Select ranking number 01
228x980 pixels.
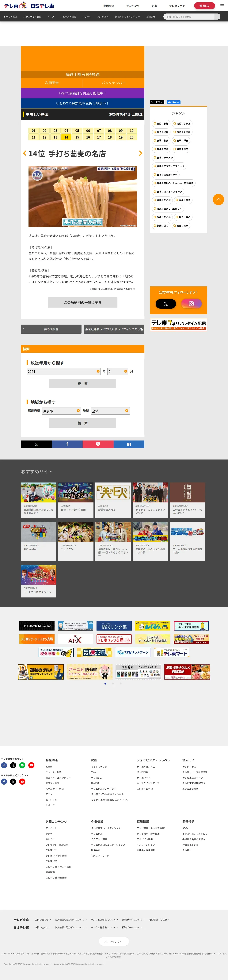[x=33, y=131]
